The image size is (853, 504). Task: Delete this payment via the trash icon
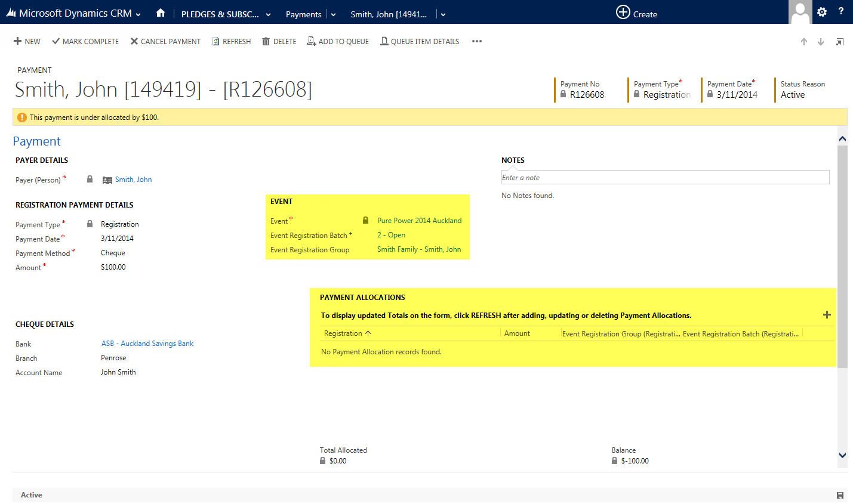pos(278,41)
